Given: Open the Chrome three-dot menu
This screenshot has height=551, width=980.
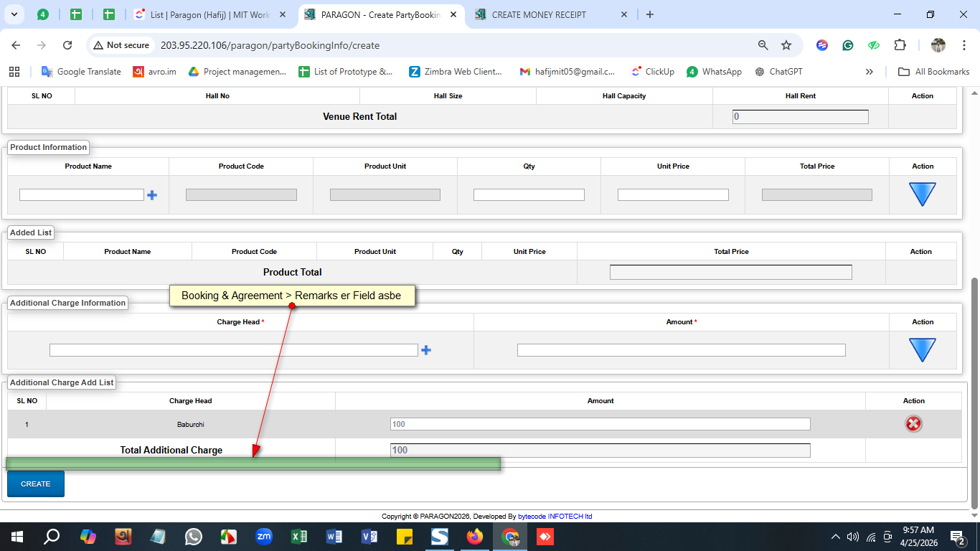Looking at the screenshot, I should (963, 45).
